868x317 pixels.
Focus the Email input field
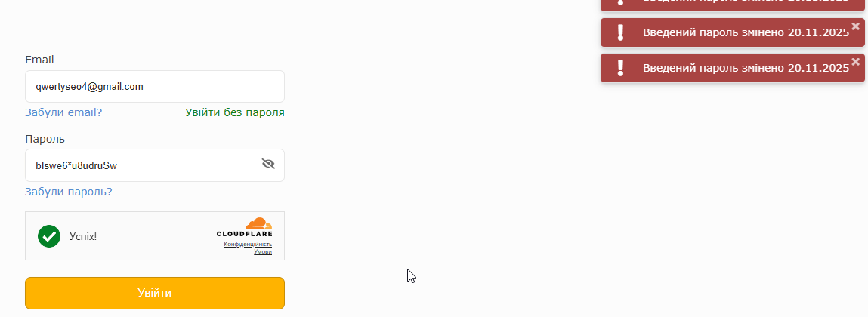pyautogui.click(x=155, y=87)
